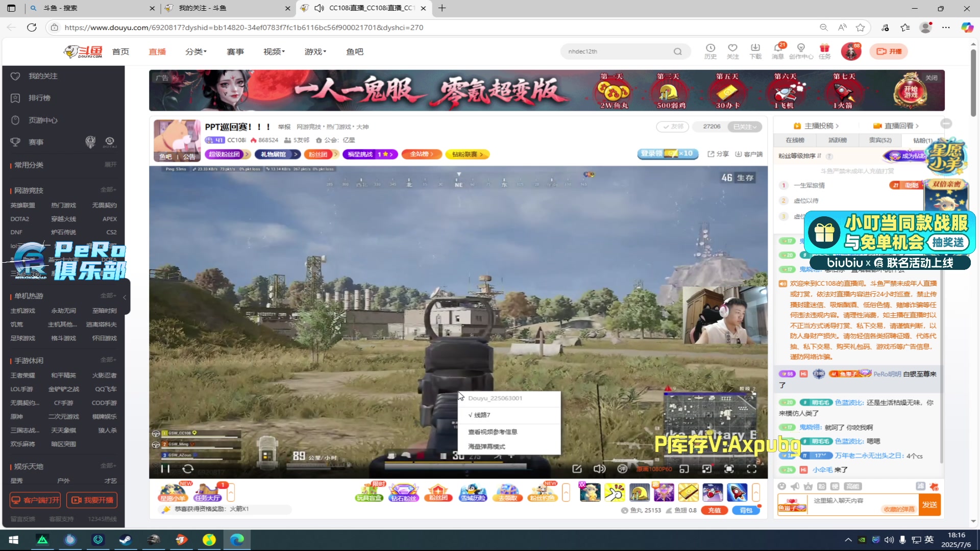
Task: Click 客户端 download link under title
Action: click(749, 154)
